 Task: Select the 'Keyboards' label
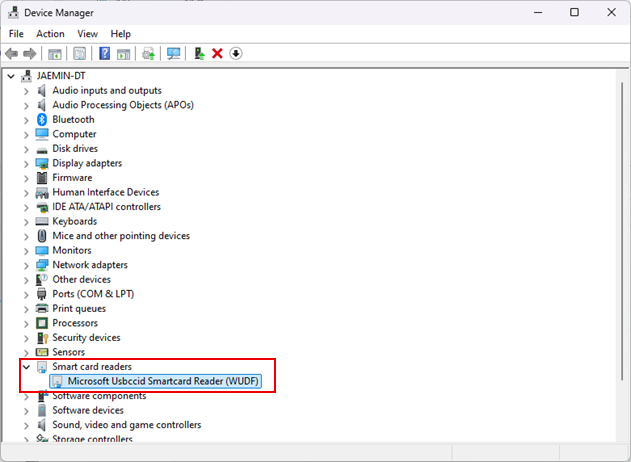(x=74, y=221)
